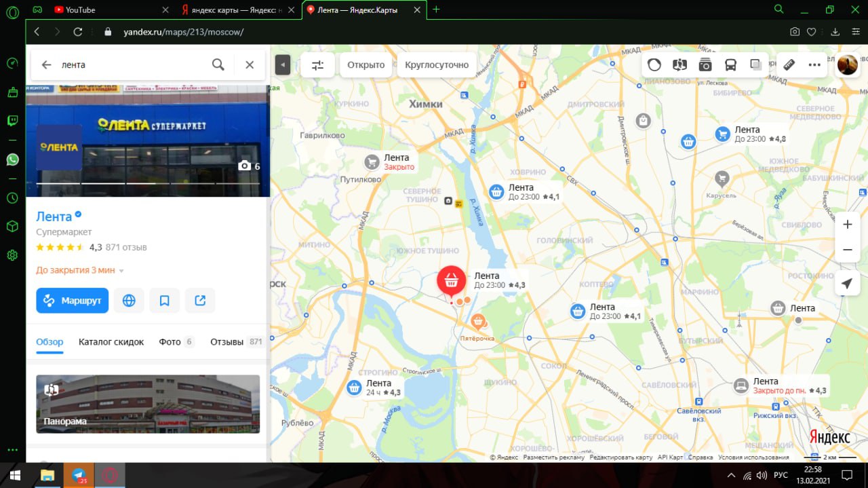868x488 pixels.
Task: Click the search field containing лента
Action: (x=131, y=64)
